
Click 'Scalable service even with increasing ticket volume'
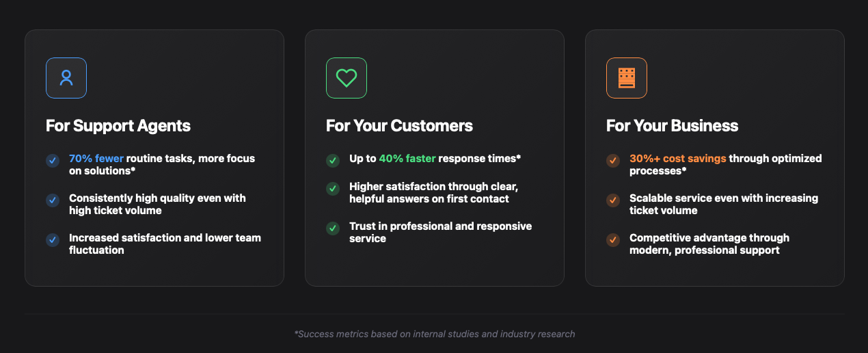[x=723, y=204]
